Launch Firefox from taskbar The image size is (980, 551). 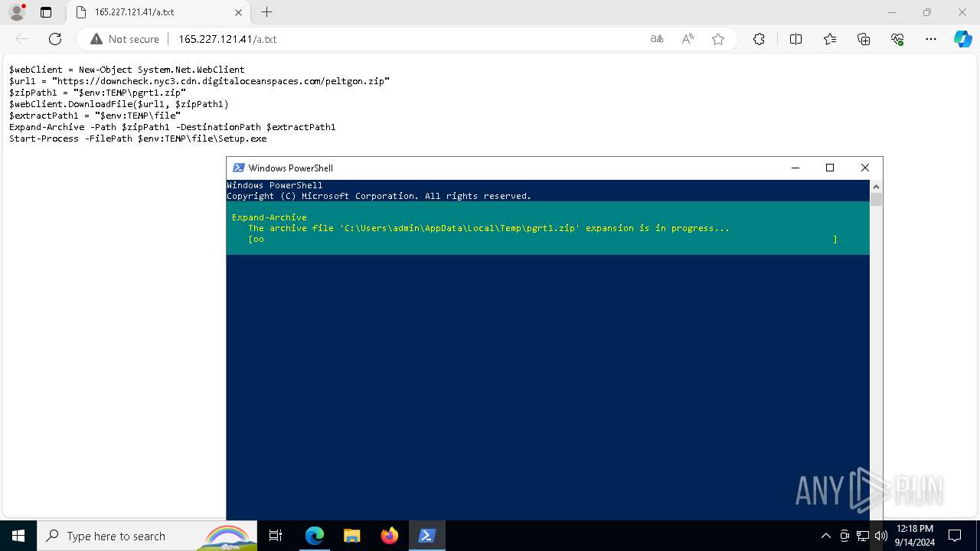click(390, 536)
